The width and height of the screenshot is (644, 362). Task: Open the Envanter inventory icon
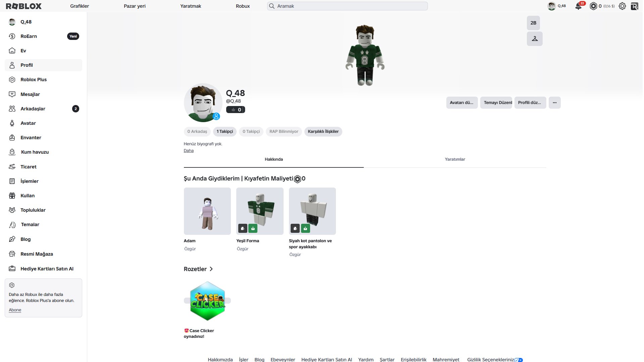[12, 138]
